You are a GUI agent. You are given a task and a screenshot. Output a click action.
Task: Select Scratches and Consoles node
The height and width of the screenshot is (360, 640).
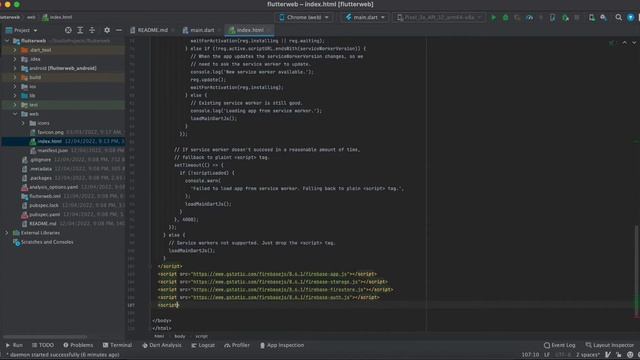[x=47, y=242]
